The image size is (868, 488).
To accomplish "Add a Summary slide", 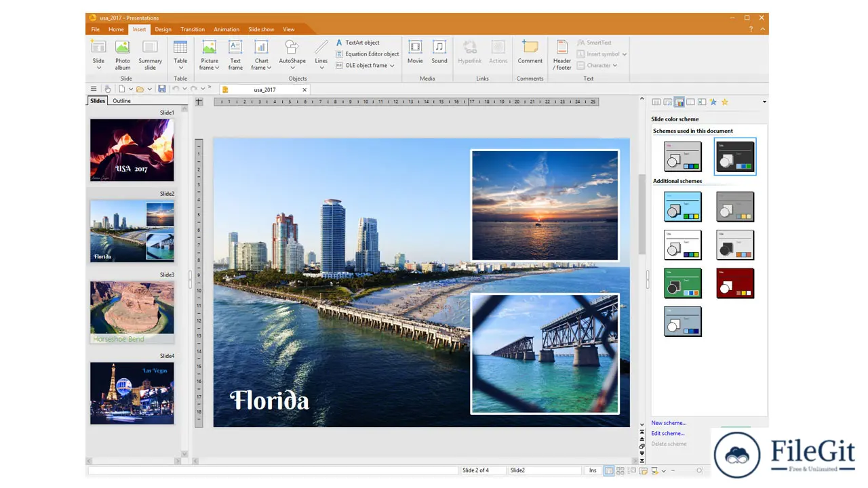I will pos(150,55).
